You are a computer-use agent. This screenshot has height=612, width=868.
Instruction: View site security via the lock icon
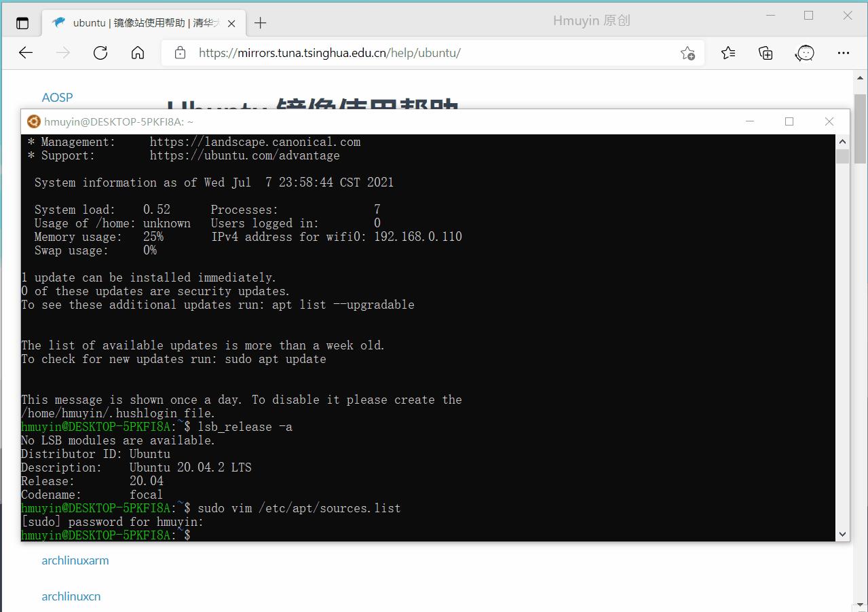178,52
